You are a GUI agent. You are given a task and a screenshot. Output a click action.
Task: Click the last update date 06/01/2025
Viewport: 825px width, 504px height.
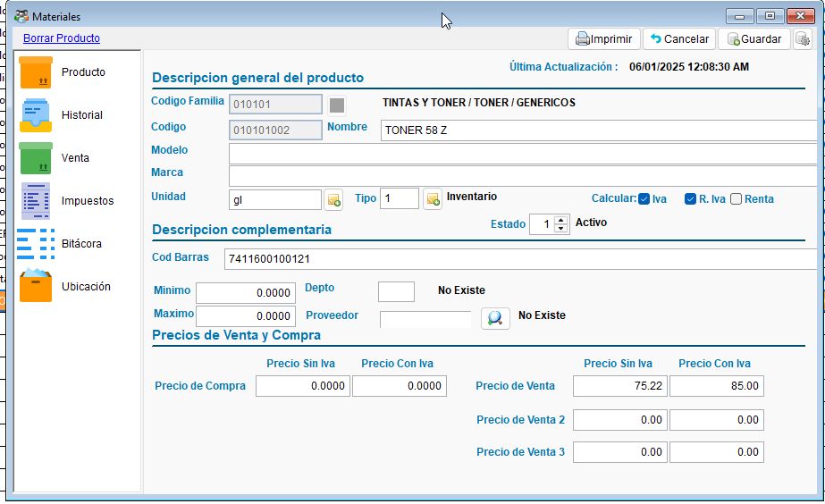click(x=689, y=67)
